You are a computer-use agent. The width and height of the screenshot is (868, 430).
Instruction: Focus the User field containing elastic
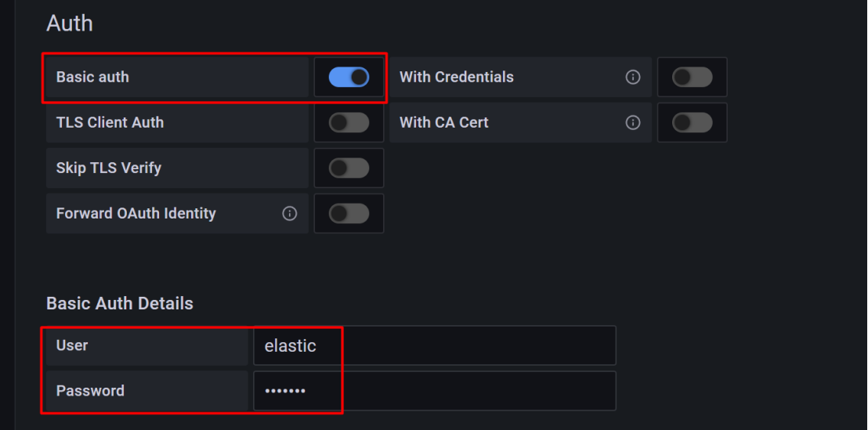point(435,345)
